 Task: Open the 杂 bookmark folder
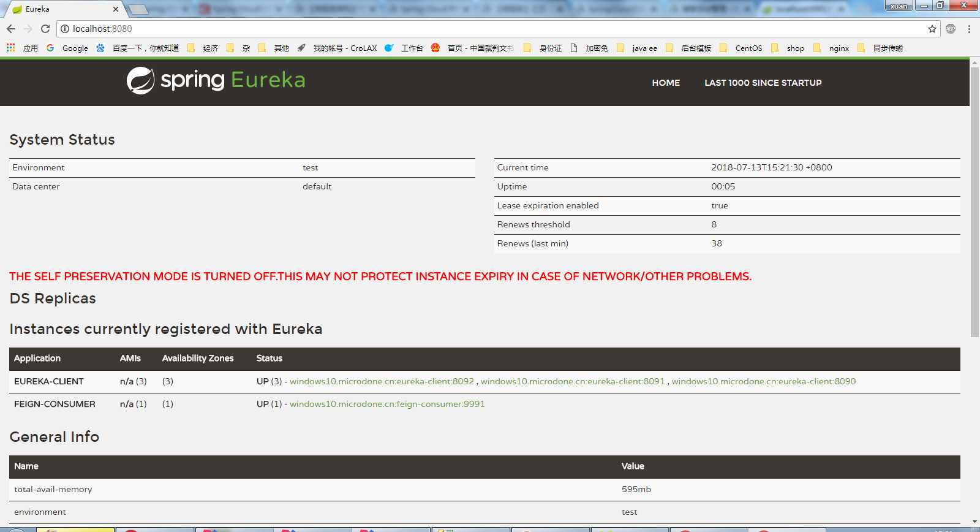(x=238, y=48)
